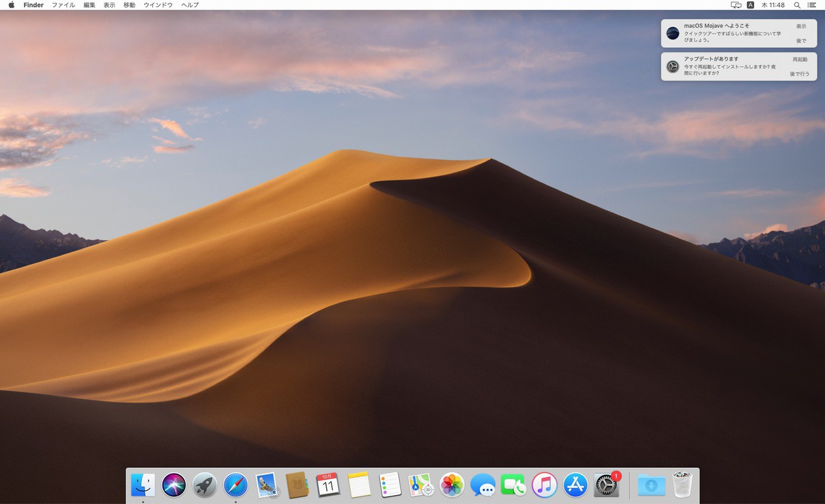
Task: Open the input source menu (A)
Action: pyautogui.click(x=751, y=5)
